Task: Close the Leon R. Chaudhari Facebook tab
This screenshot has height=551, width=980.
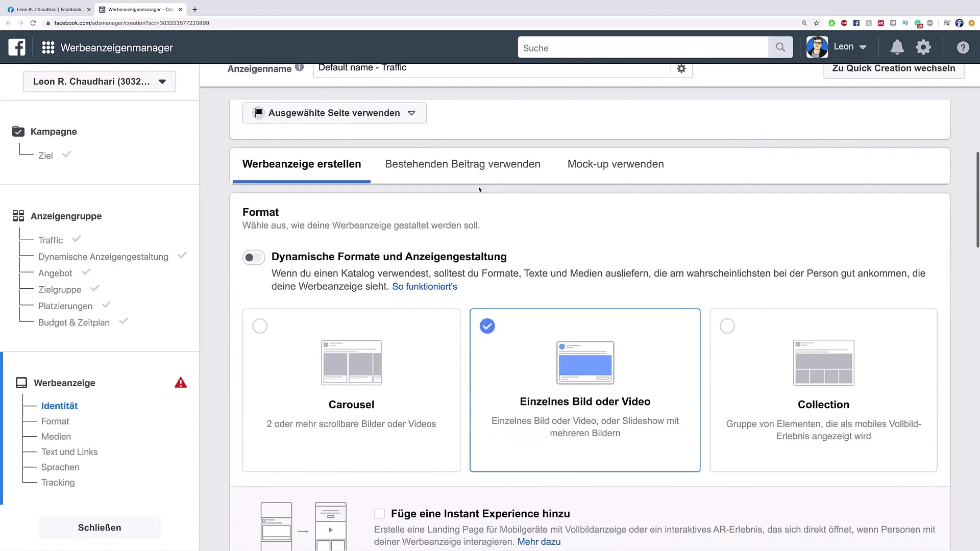Action: tap(88, 9)
